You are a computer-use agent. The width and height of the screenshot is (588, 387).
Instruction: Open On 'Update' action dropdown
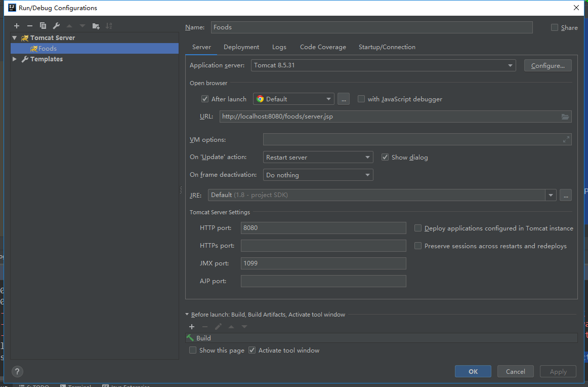(318, 158)
